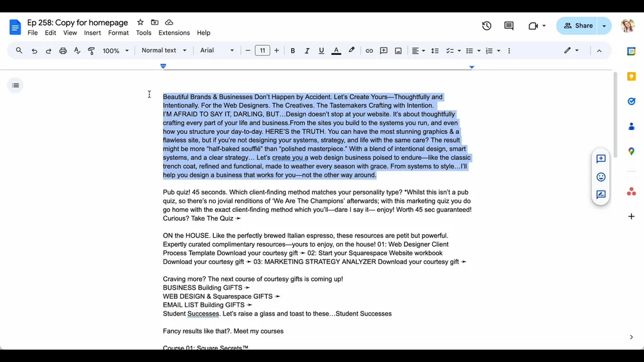Open the Edit menu
This screenshot has width=644, height=362.
(50, 33)
